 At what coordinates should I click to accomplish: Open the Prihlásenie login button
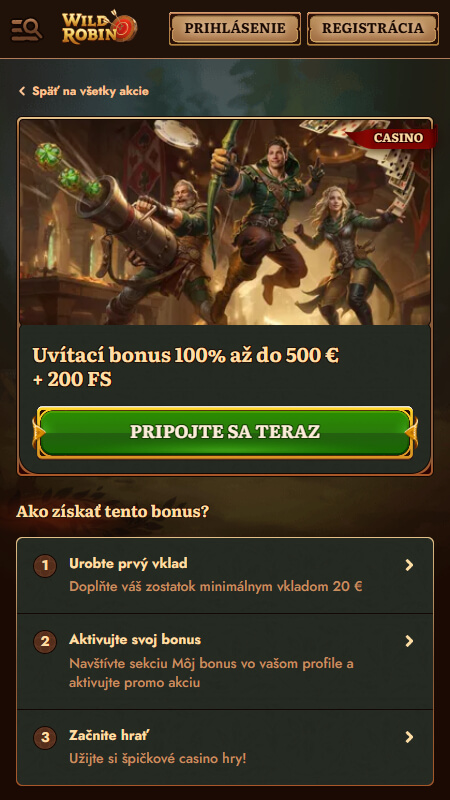pos(235,29)
